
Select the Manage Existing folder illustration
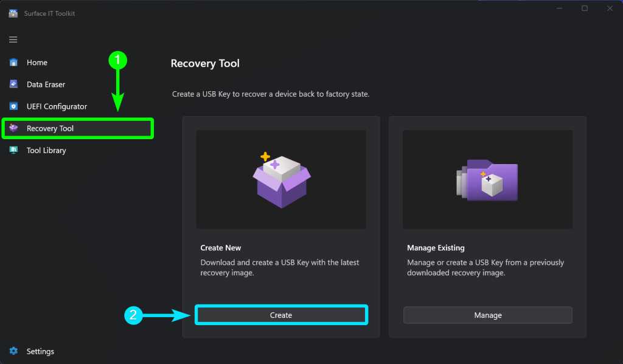point(487,179)
